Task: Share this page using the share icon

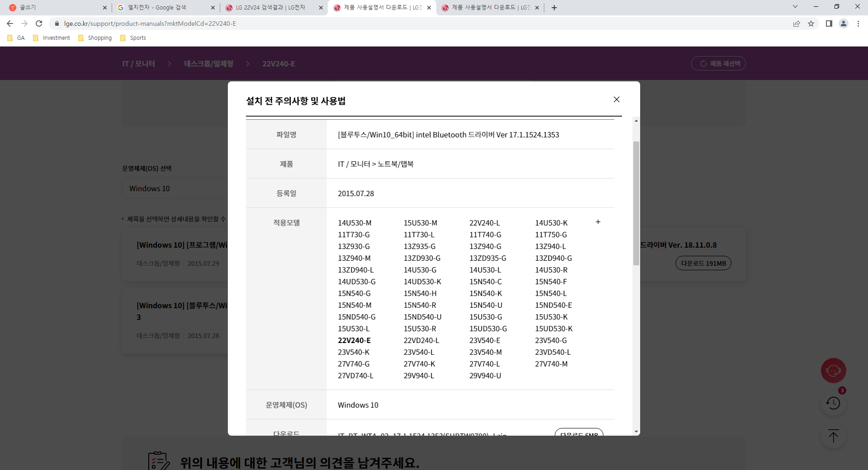Action: tap(797, 23)
